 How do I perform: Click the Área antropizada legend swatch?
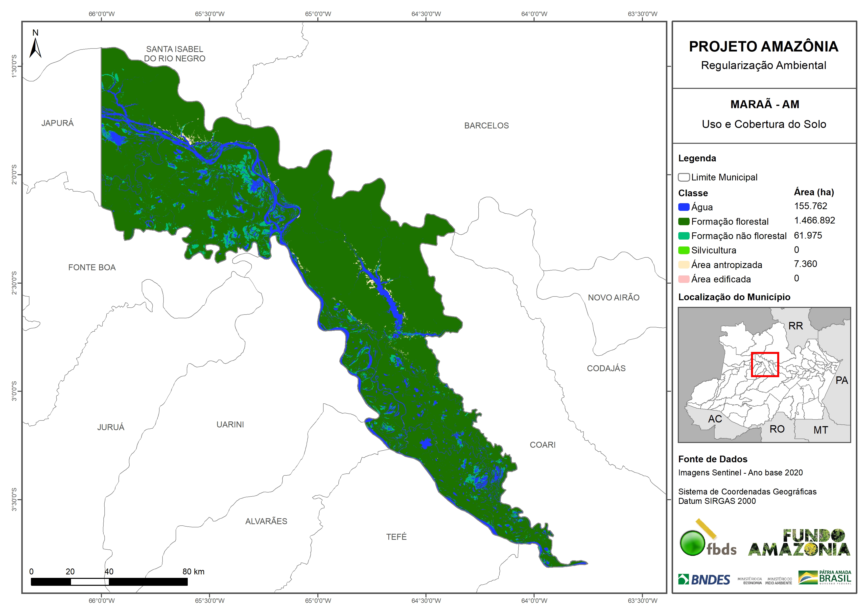683,265
